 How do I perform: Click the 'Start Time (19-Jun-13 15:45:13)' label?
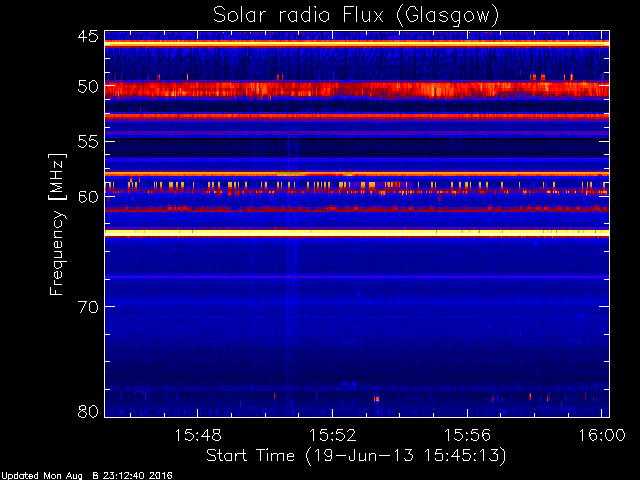[x=356, y=456]
